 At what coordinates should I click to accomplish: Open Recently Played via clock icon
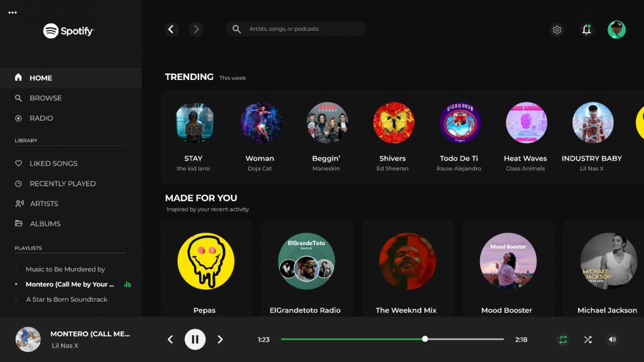point(19,183)
